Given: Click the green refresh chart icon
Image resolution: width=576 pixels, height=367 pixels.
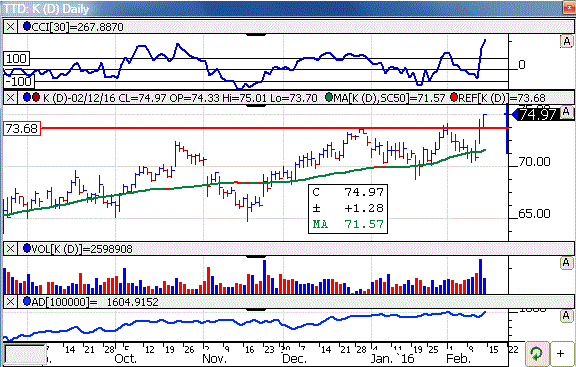Looking at the screenshot, I should click(x=537, y=354).
